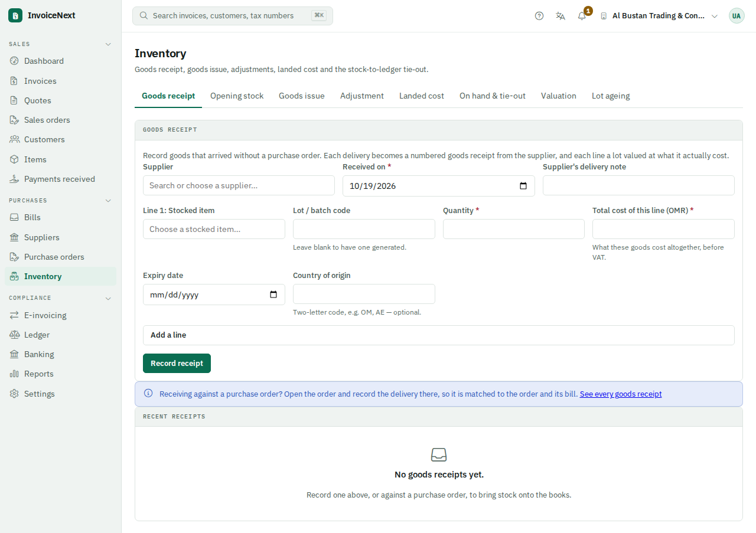Click the Add a line button

(x=439, y=335)
